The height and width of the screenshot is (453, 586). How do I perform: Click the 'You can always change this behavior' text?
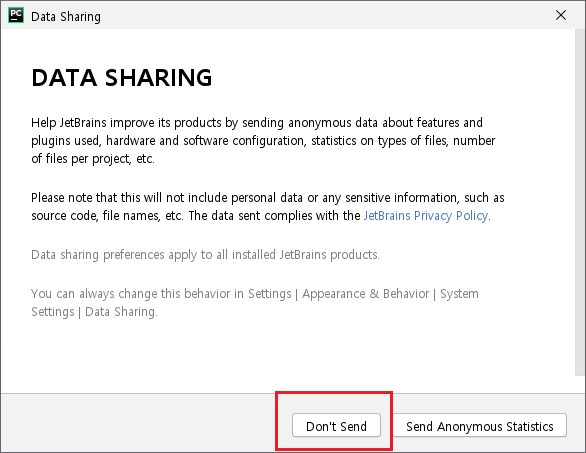click(x=255, y=303)
